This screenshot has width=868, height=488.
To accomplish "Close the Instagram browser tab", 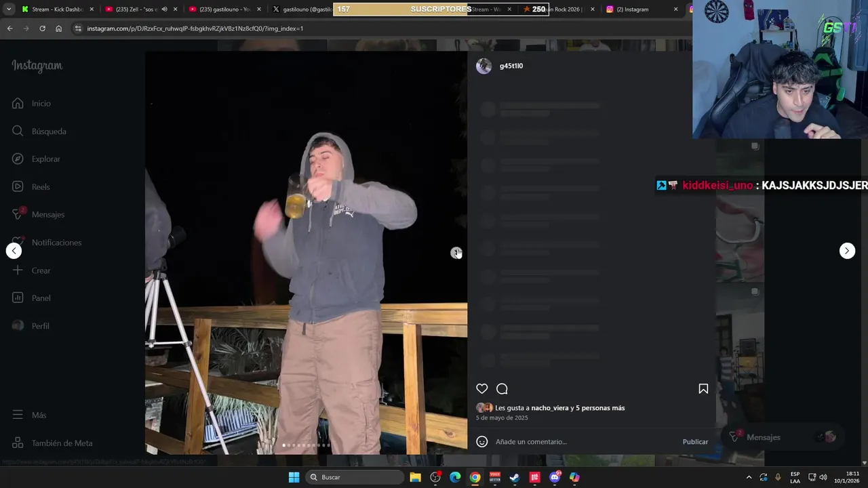I will point(675,9).
